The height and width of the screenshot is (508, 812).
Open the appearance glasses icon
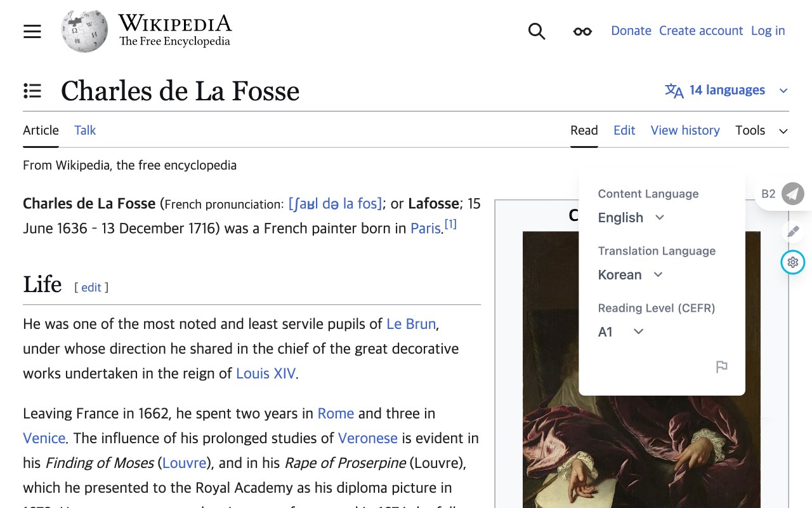point(582,31)
